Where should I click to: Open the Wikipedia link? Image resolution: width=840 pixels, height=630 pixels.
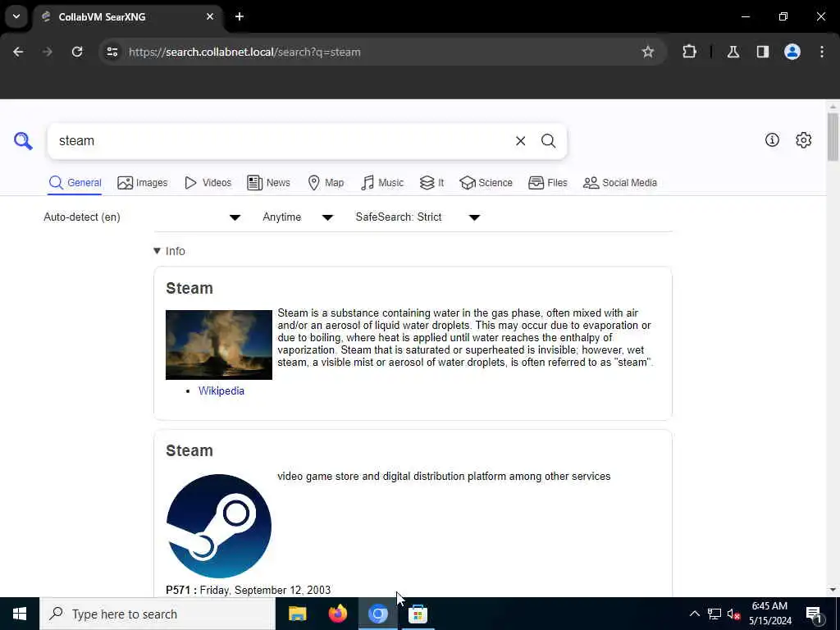coord(221,390)
